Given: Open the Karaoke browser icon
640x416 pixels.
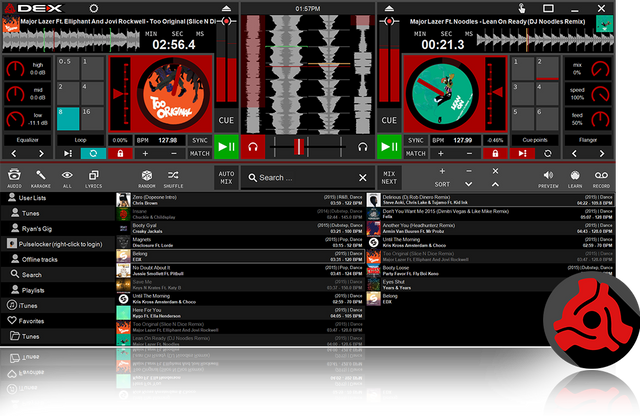Looking at the screenshot, I should click(x=41, y=176).
